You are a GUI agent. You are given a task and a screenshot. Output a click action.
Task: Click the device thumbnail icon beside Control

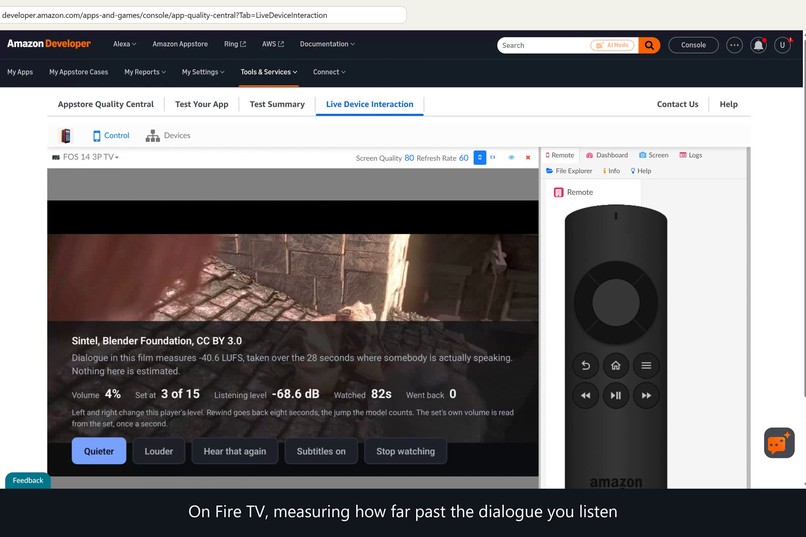click(66, 136)
